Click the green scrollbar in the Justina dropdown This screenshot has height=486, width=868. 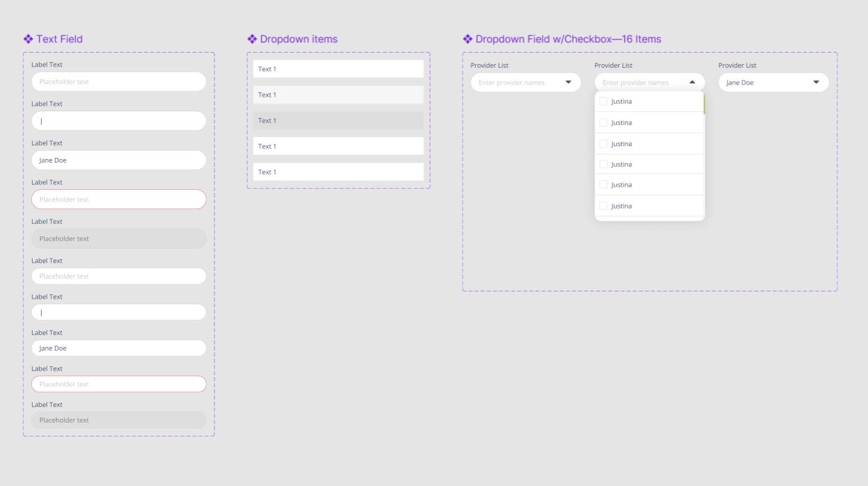pyautogui.click(x=702, y=104)
